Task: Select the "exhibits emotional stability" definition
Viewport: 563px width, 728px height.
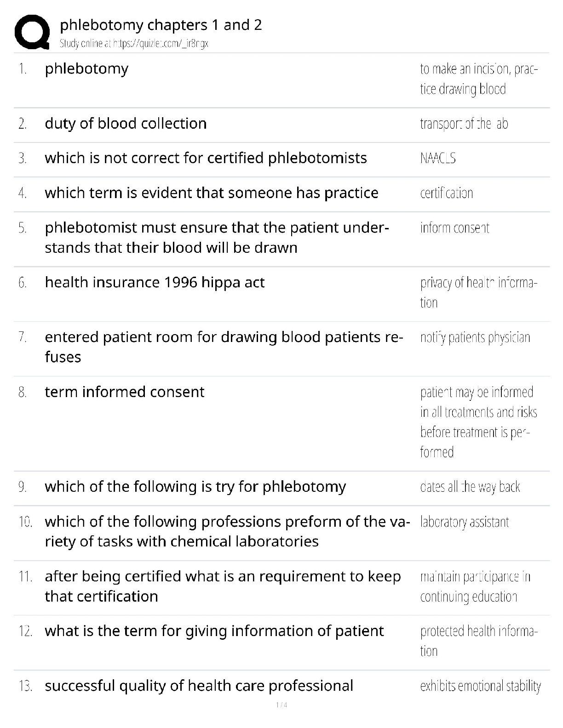Action: pyautogui.click(x=480, y=686)
